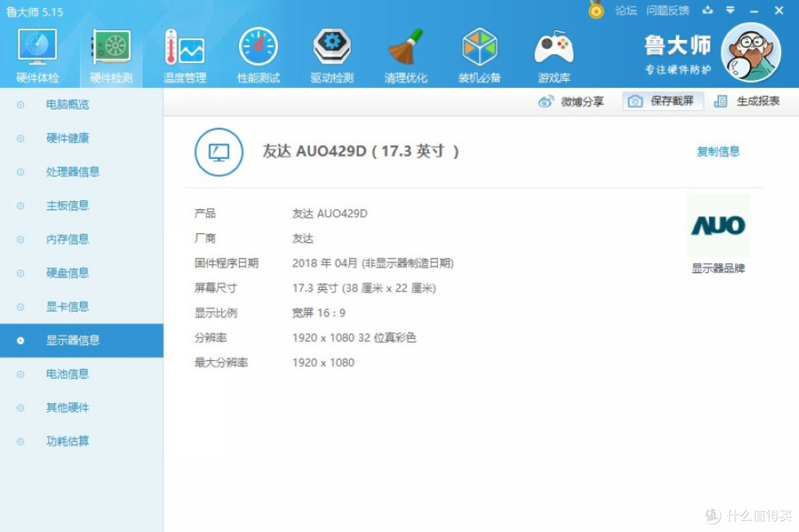Open the 论坛 forum link

pyautogui.click(x=626, y=10)
